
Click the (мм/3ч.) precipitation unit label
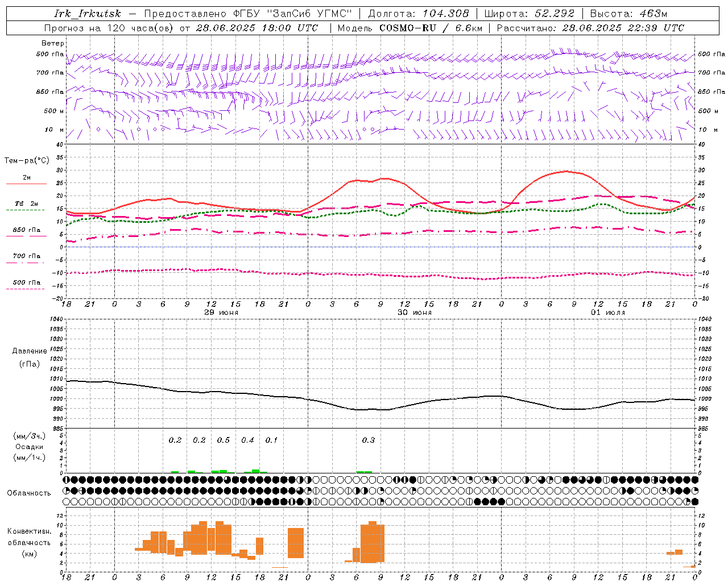(x=30, y=436)
